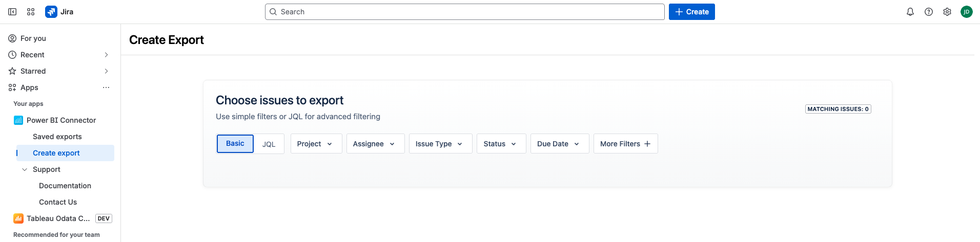This screenshot has height=242, width=980.
Task: Open the settings gear icon
Action: click(x=947, y=12)
